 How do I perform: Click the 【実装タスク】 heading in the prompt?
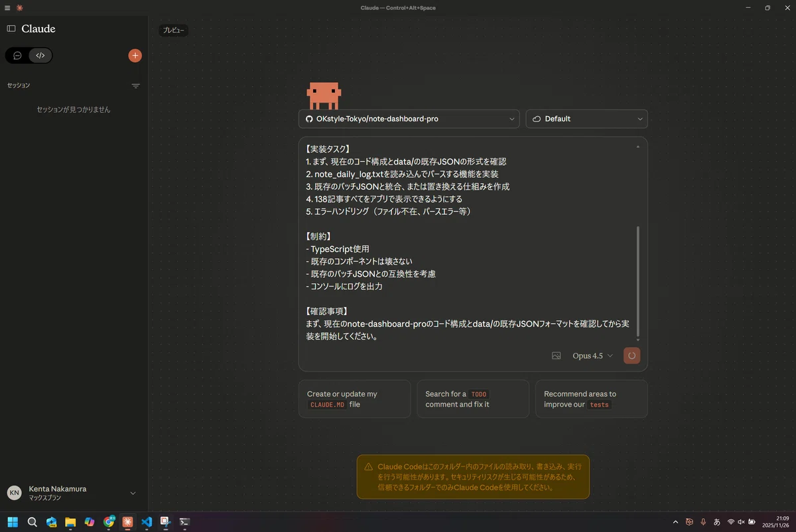tap(328, 149)
